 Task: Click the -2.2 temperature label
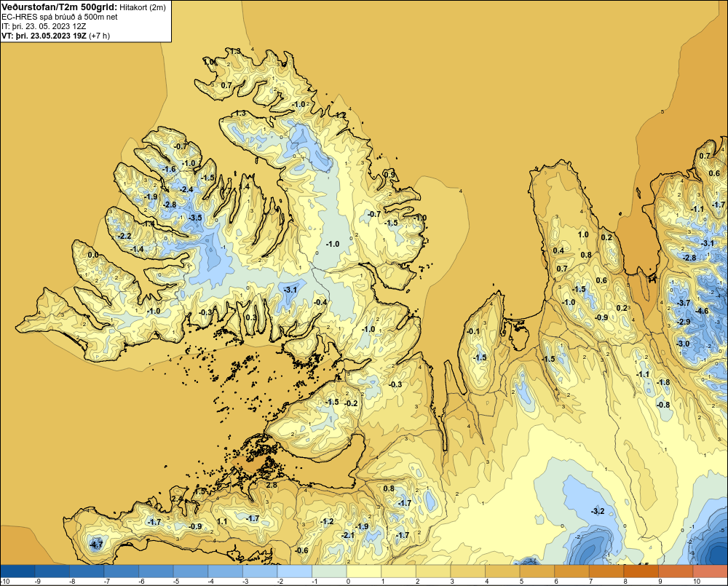(x=124, y=236)
